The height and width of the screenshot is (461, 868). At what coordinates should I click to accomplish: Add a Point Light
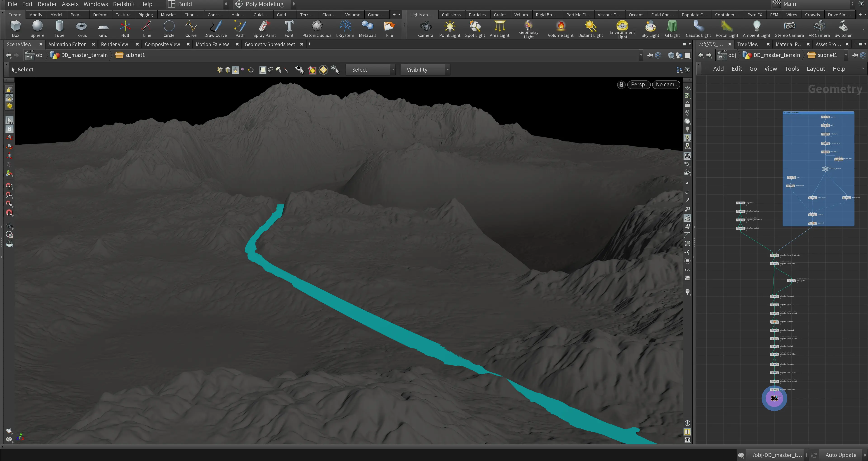(450, 29)
